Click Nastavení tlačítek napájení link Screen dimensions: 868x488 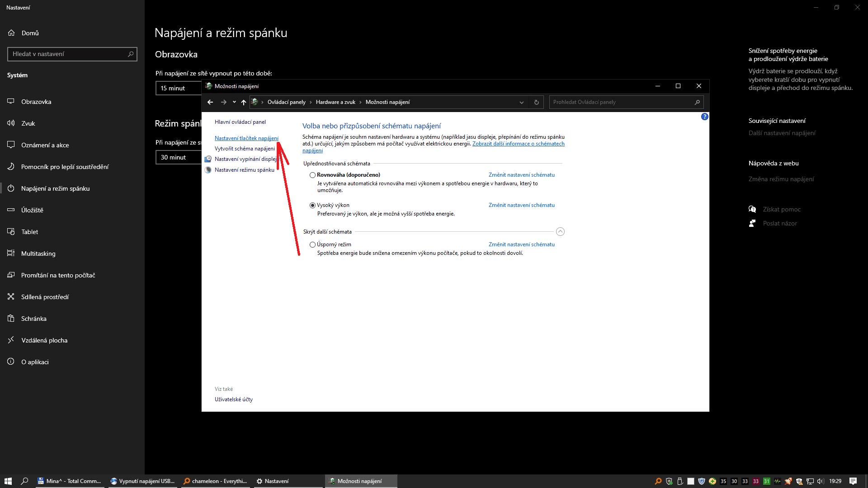(x=246, y=138)
